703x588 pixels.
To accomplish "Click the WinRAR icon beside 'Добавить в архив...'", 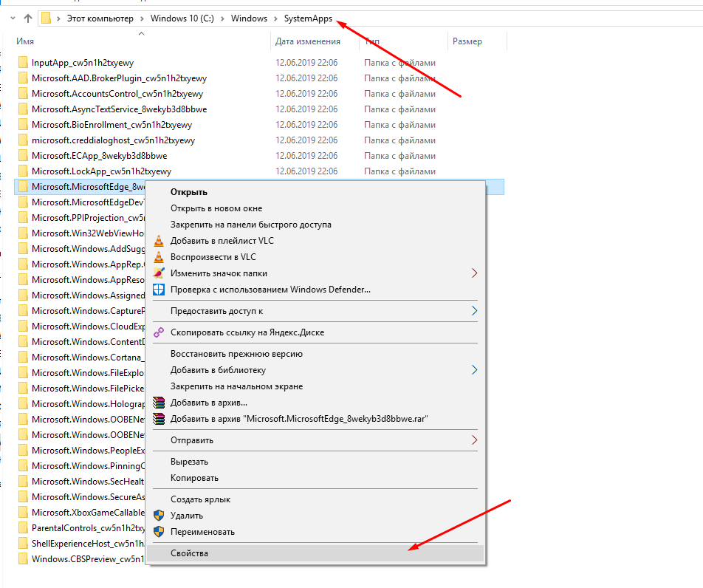I will 159,403.
